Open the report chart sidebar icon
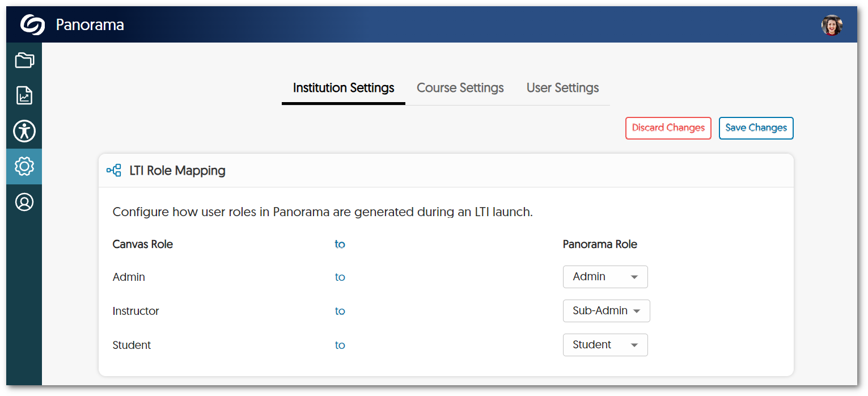Screen dimensions: 868x396 [x=24, y=95]
